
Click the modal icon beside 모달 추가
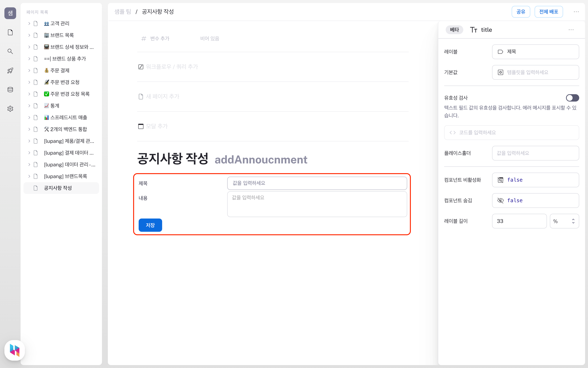pyautogui.click(x=141, y=126)
